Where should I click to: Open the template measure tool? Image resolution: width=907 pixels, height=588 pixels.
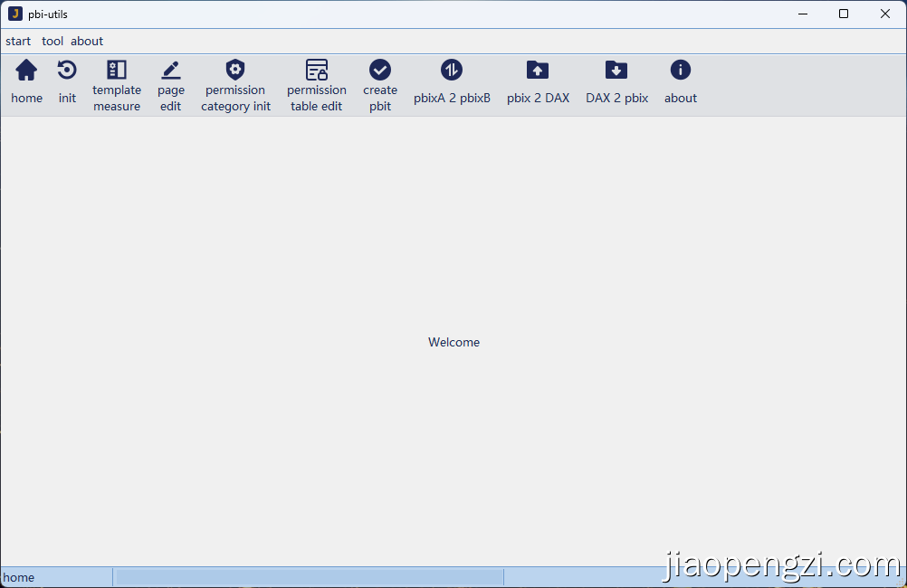(117, 71)
